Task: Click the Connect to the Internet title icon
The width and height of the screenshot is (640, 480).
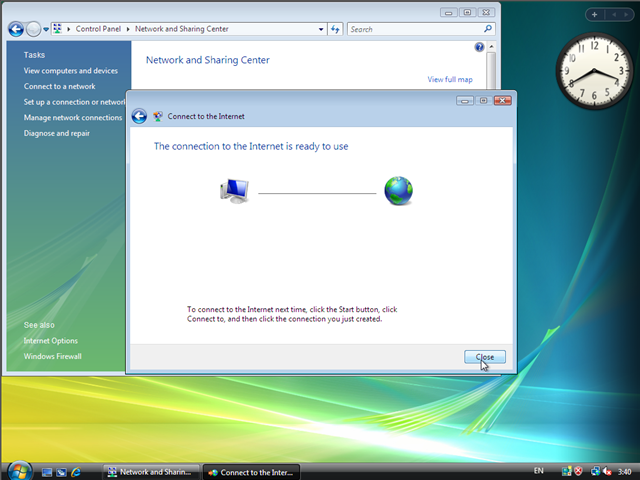Action: (158, 116)
